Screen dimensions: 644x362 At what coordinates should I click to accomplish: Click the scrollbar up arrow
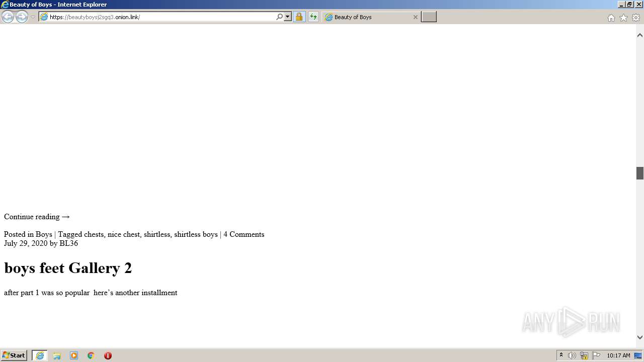click(x=640, y=35)
